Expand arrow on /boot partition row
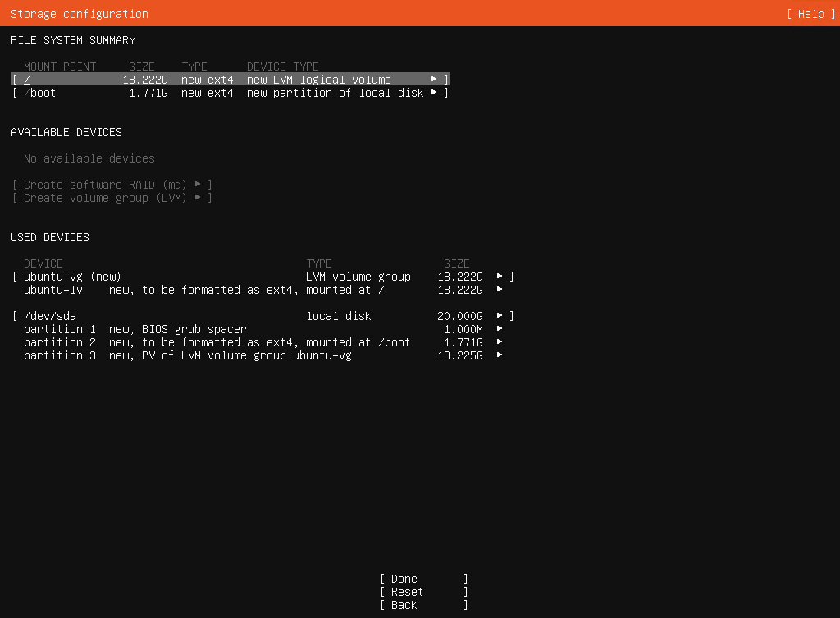Viewport: 840px width, 618px height. (x=434, y=93)
